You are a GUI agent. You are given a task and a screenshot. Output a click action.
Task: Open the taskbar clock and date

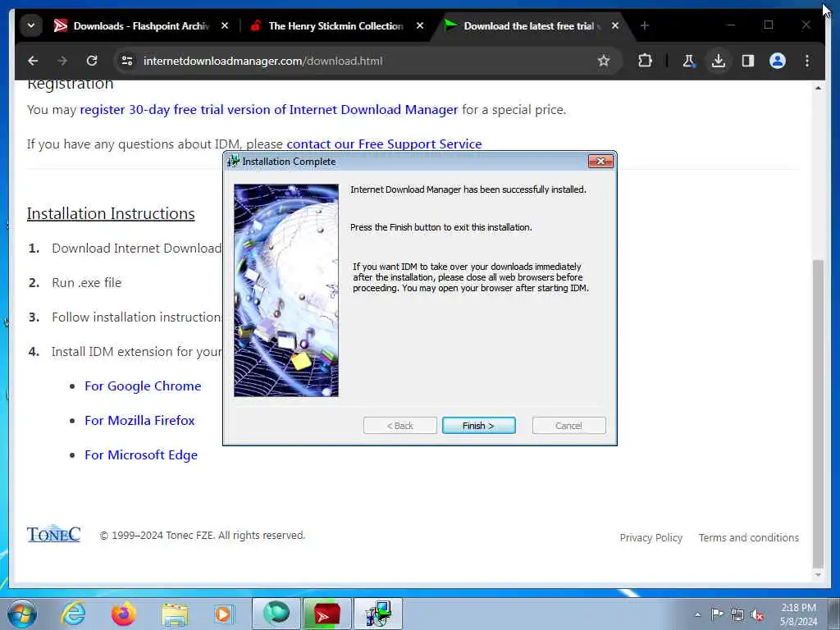click(798, 614)
